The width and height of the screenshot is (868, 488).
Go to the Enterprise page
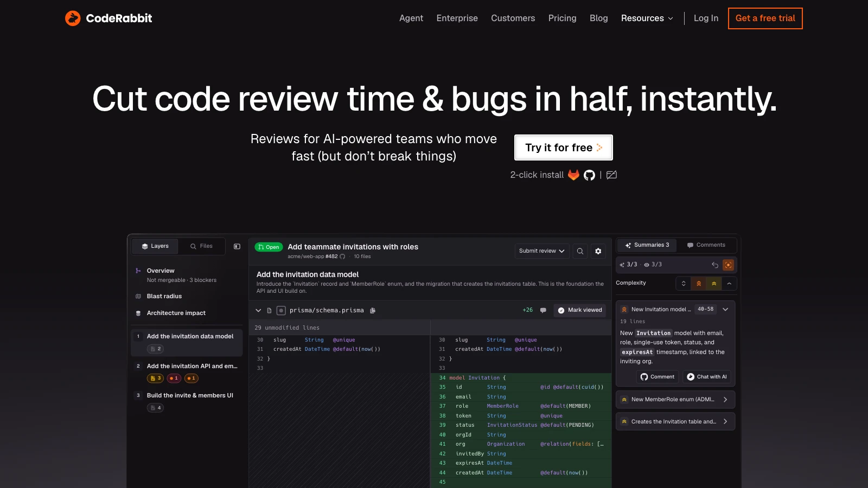click(x=457, y=18)
